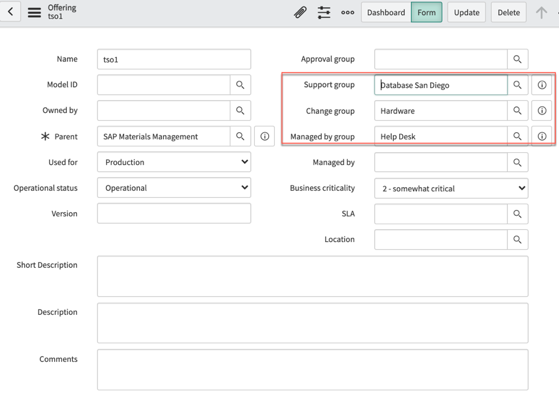The height and width of the screenshot is (397, 560).
Task: Click the Offering tso1 header title
Action: point(62,12)
